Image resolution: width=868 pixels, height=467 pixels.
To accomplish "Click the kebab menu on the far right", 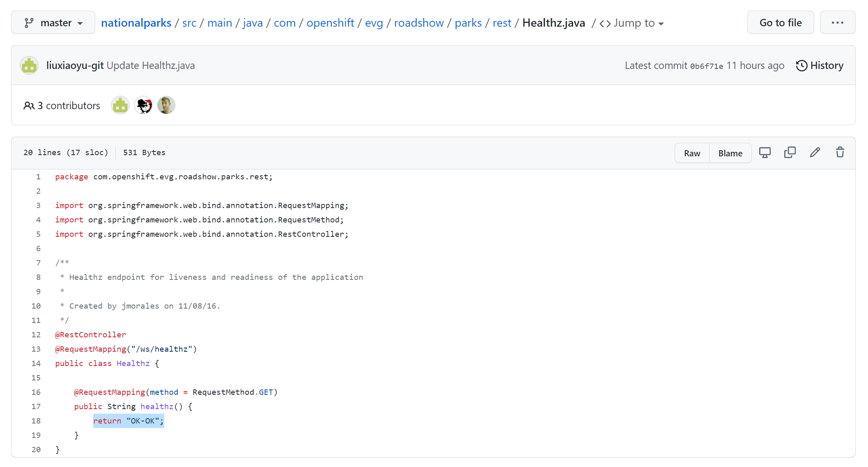I will [x=837, y=23].
